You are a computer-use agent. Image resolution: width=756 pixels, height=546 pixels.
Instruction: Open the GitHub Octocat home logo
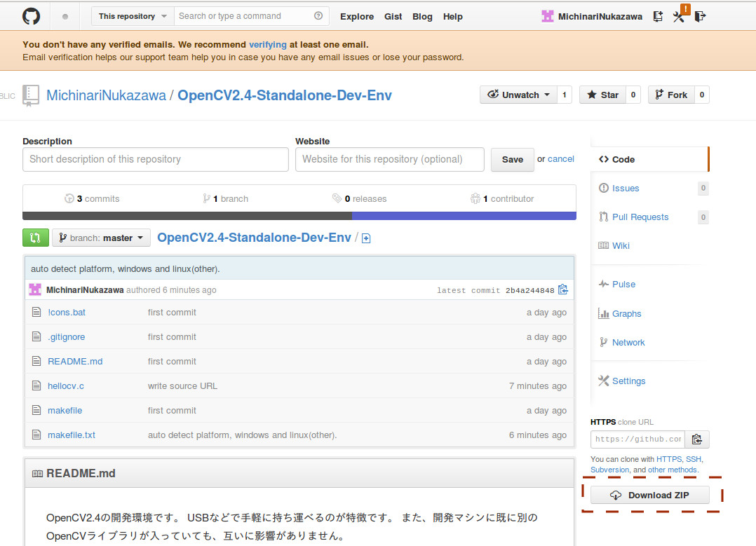(x=32, y=16)
